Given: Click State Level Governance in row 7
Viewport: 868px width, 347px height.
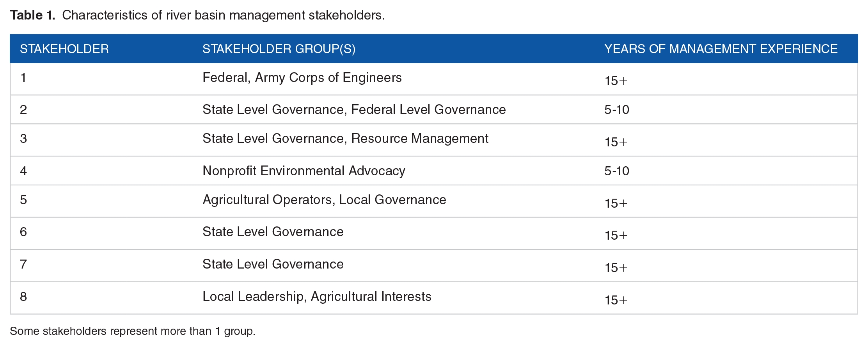Looking at the screenshot, I should [273, 264].
